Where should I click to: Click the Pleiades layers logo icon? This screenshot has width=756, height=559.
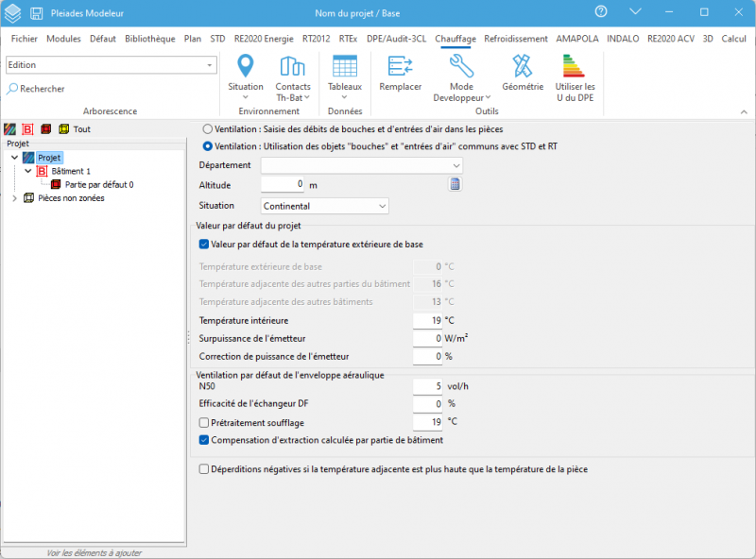[x=12, y=13]
